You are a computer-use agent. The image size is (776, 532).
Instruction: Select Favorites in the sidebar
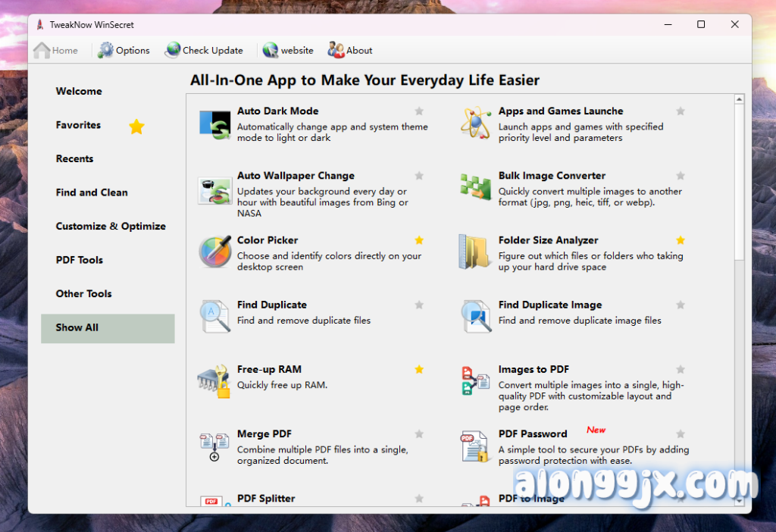[78, 125]
